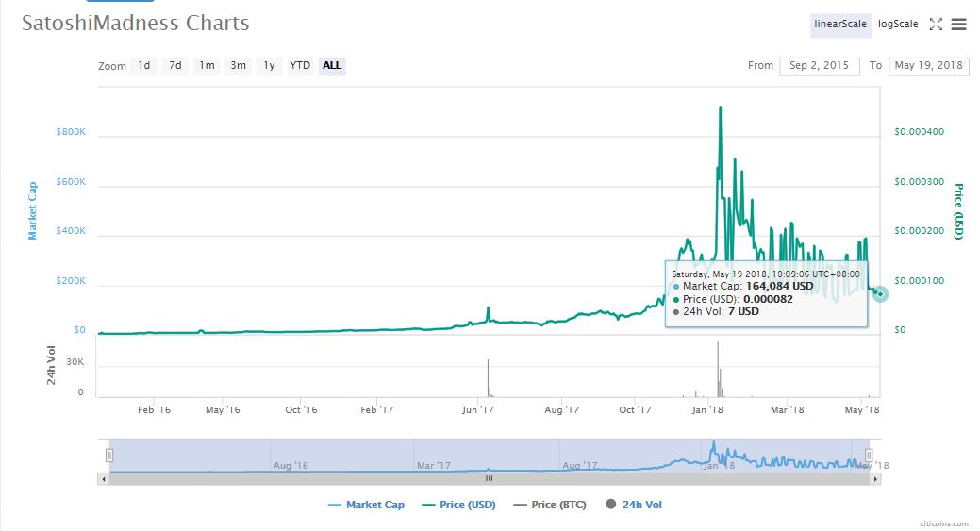Click the SatoshiMadness Charts title
This screenshot has height=531, width=980.
(x=136, y=24)
